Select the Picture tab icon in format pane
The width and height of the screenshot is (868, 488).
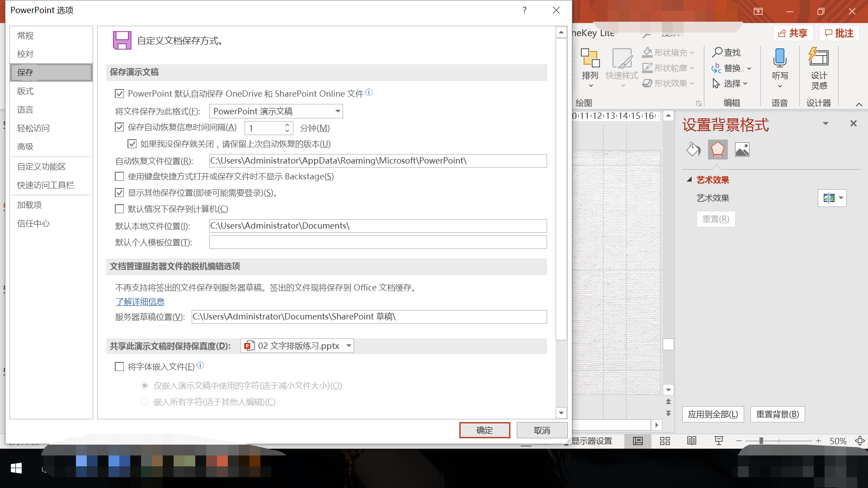[x=742, y=150]
